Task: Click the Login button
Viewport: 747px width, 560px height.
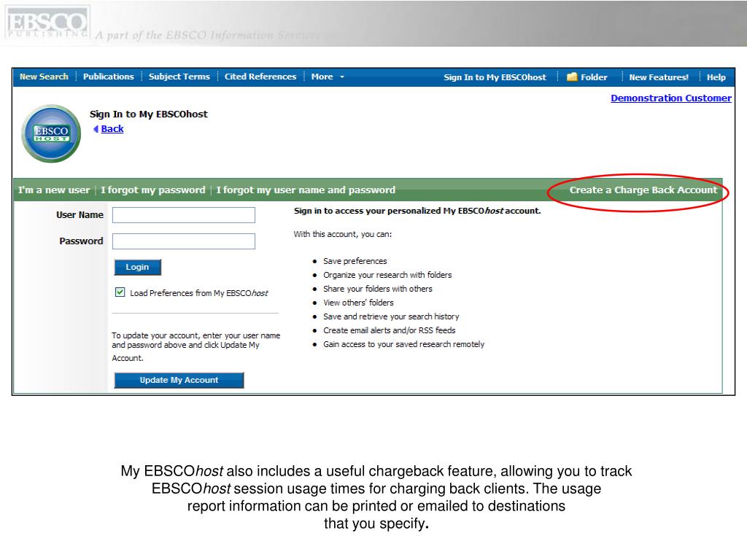Action: [138, 267]
